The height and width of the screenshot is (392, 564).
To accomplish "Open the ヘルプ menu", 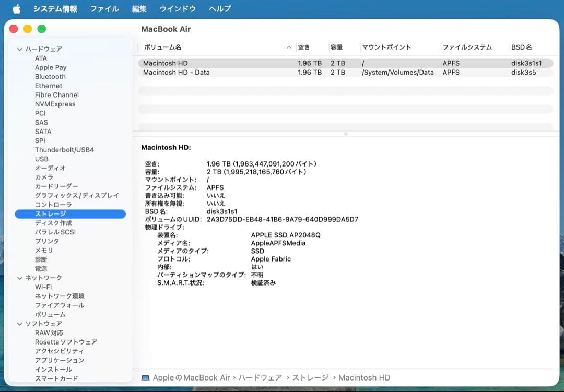I will (219, 8).
